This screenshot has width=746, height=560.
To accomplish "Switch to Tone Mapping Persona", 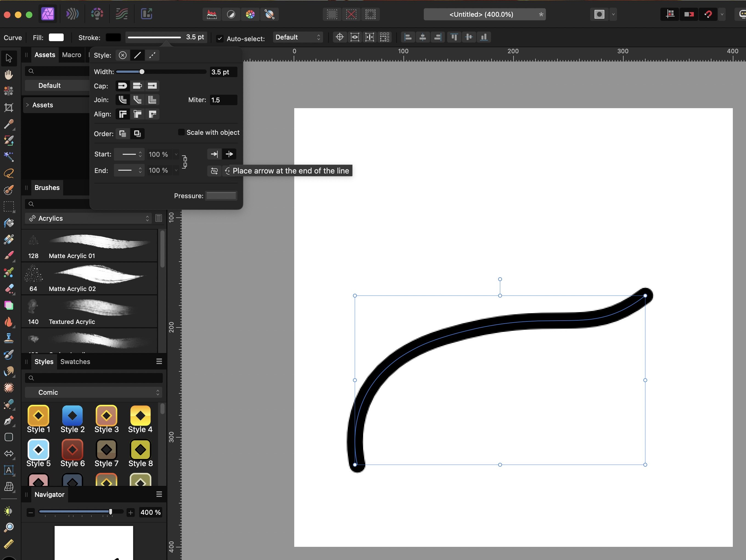I will (x=122, y=14).
